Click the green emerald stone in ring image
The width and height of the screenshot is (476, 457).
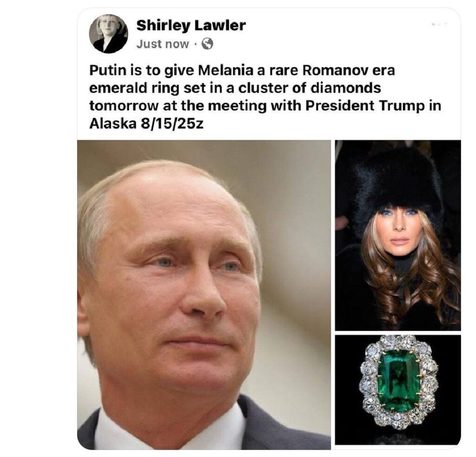tap(398, 382)
